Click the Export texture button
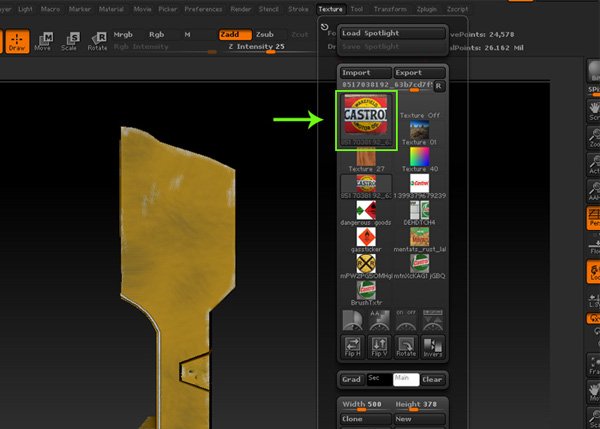 pyautogui.click(x=419, y=73)
